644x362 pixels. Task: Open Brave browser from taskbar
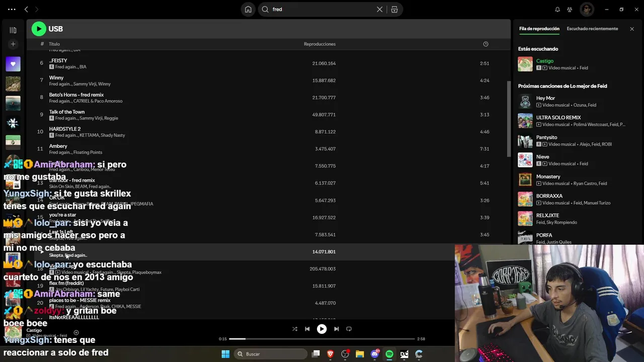[x=331, y=354]
